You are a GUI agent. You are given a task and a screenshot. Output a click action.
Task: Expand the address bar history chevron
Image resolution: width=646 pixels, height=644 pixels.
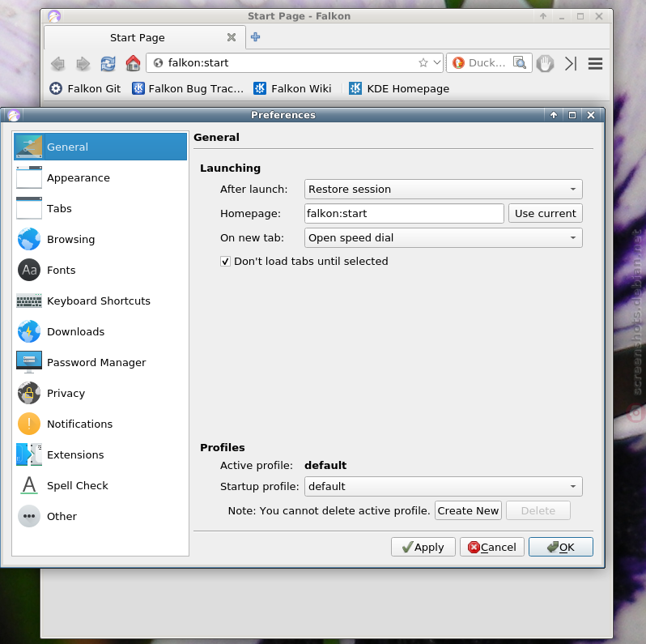tap(437, 63)
